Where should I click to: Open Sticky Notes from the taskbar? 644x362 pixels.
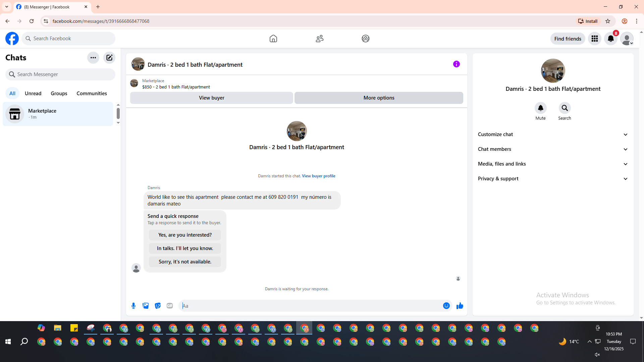74,328
